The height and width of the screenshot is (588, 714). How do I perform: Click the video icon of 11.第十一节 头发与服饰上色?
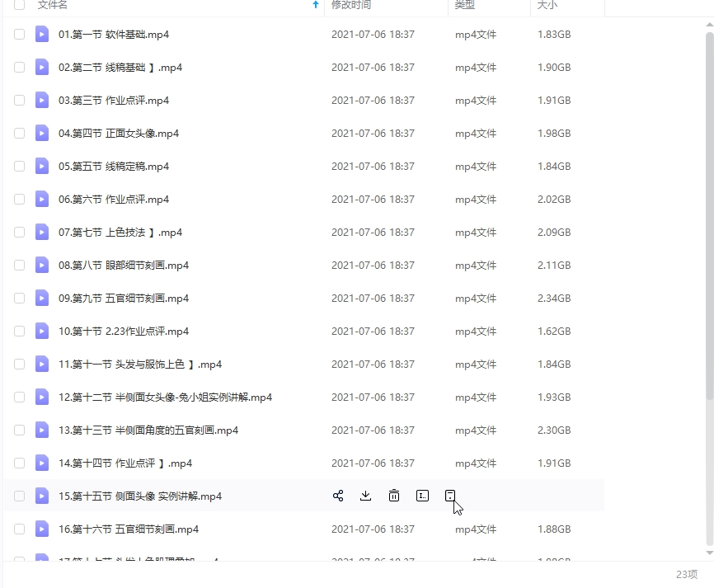42,364
